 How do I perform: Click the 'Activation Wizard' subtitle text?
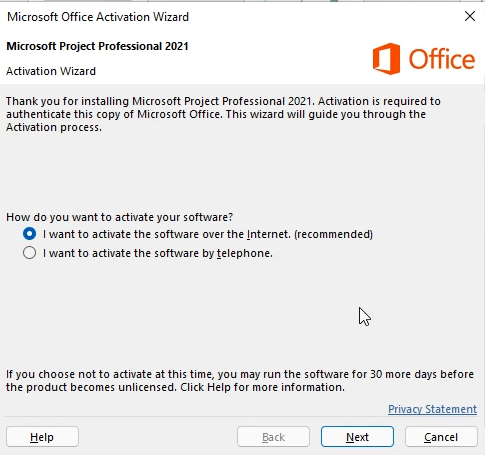pyautogui.click(x=51, y=71)
